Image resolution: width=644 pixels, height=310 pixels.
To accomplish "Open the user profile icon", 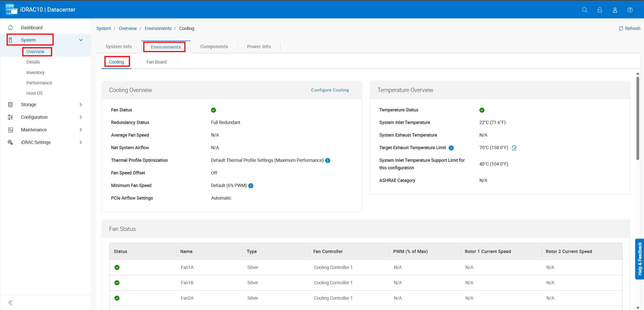I will click(615, 10).
